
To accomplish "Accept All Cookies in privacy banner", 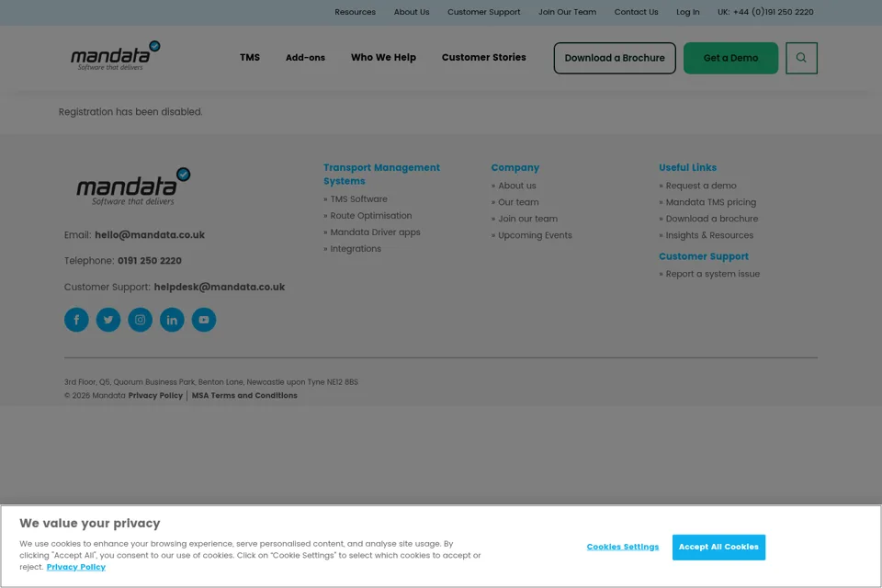I will tap(718, 547).
